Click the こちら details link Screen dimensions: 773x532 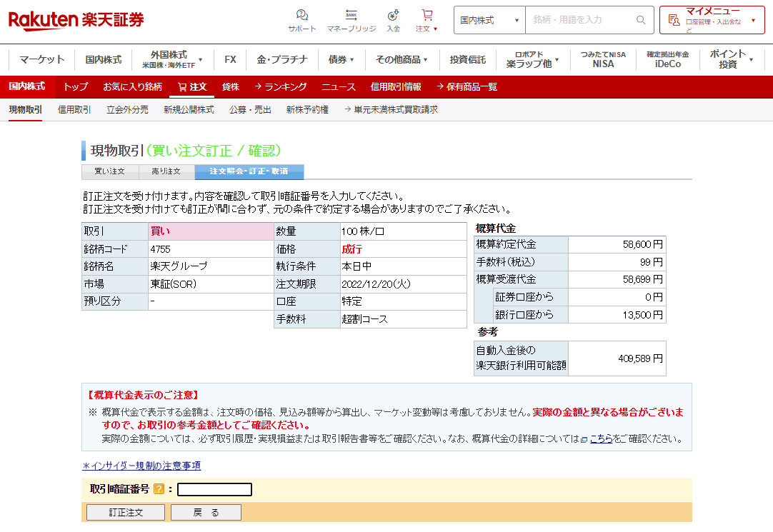[x=601, y=439]
